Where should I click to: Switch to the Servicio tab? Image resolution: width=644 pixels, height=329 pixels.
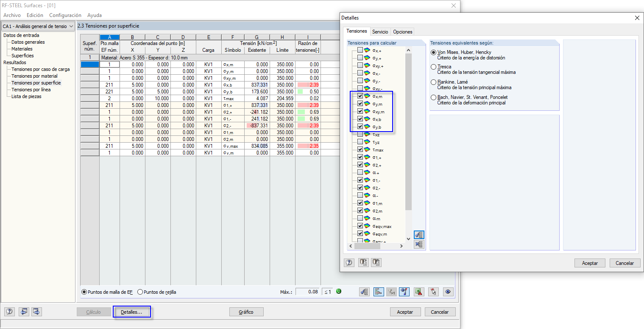click(380, 32)
